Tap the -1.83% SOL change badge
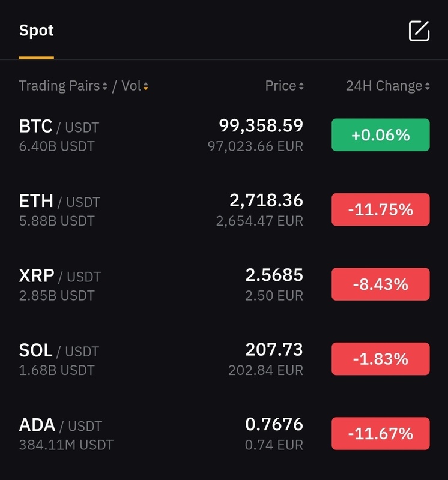448x480 pixels. click(x=380, y=359)
